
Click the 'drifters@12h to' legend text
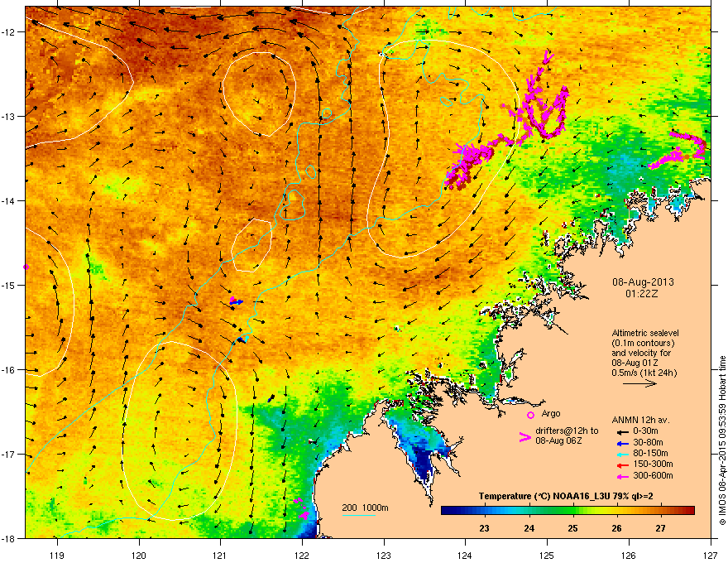[567, 431]
